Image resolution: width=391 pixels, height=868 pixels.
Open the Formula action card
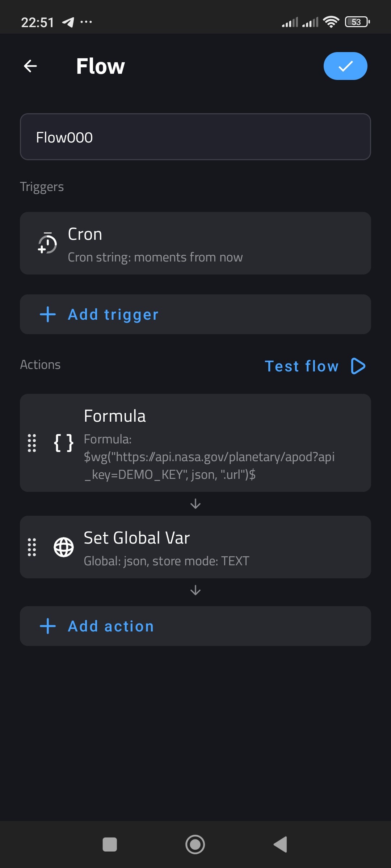coord(217,443)
